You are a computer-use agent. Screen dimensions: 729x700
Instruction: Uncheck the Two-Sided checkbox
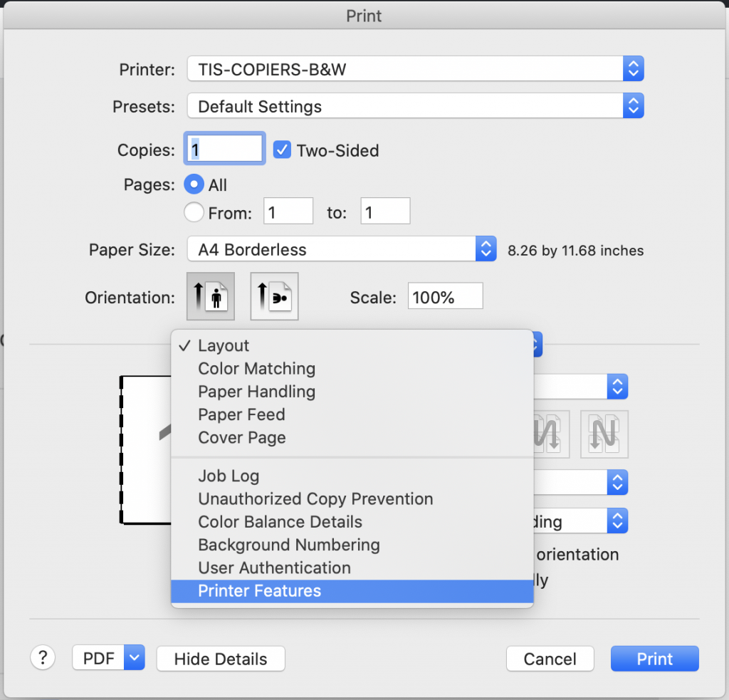283,150
